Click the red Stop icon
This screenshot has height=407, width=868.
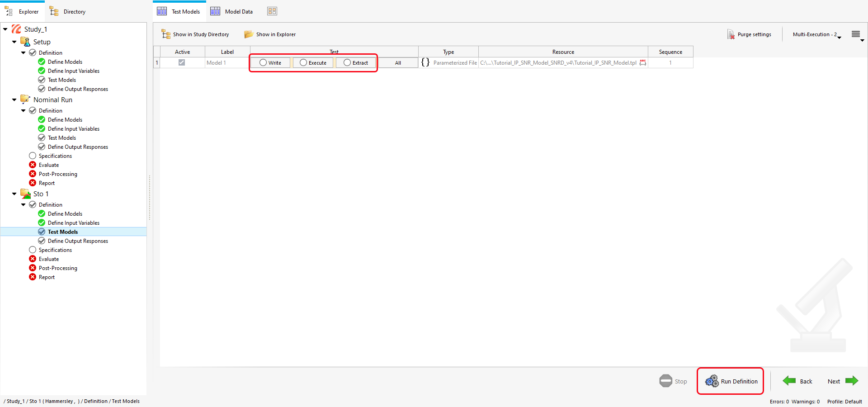point(665,381)
